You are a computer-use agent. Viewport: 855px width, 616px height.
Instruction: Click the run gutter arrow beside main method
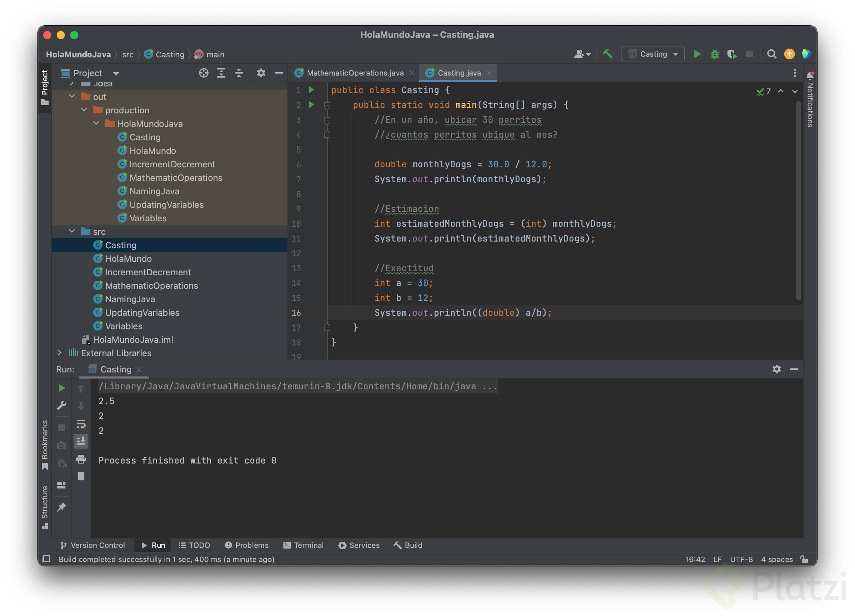click(x=311, y=105)
